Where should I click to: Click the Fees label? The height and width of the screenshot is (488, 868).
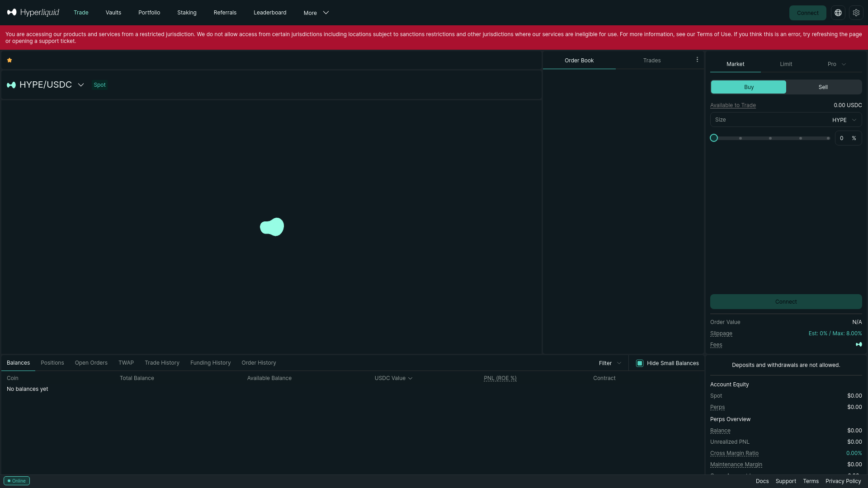click(716, 345)
